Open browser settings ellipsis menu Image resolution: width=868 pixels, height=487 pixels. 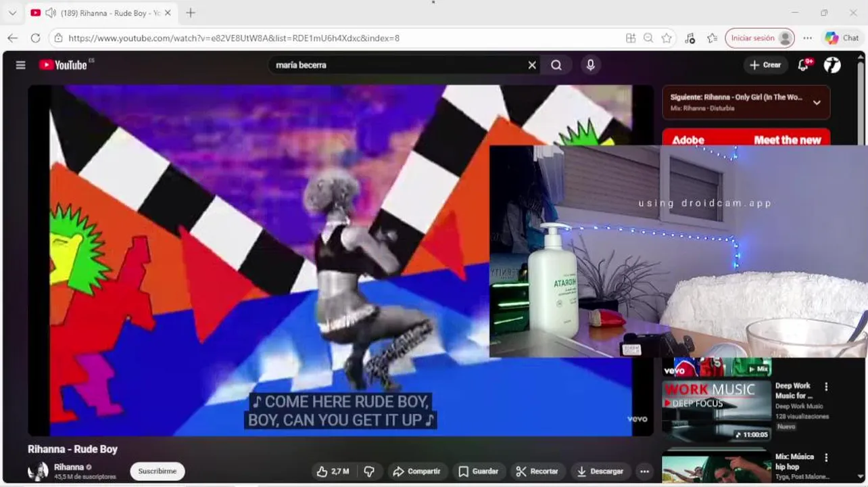807,38
